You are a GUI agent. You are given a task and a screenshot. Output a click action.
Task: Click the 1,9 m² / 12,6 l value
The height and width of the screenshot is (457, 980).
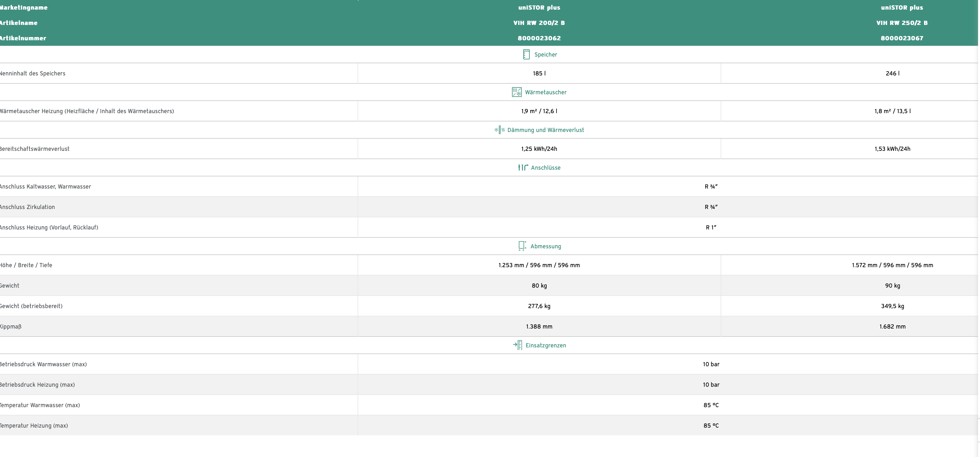click(539, 111)
